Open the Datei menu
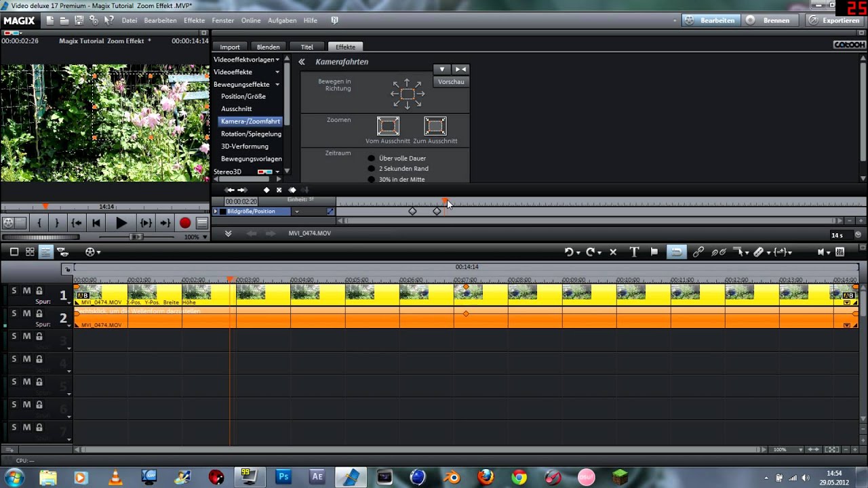 coord(129,20)
